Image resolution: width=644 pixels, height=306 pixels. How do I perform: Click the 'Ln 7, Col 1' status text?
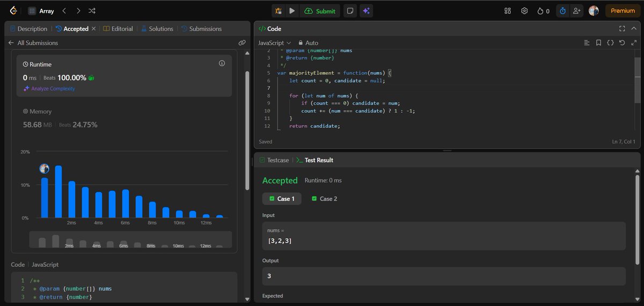[623, 142]
